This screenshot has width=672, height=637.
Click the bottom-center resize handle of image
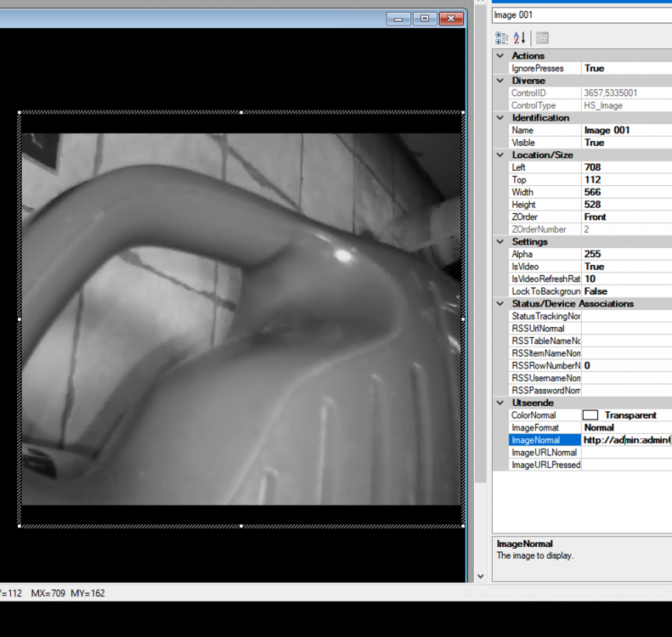pos(241,526)
